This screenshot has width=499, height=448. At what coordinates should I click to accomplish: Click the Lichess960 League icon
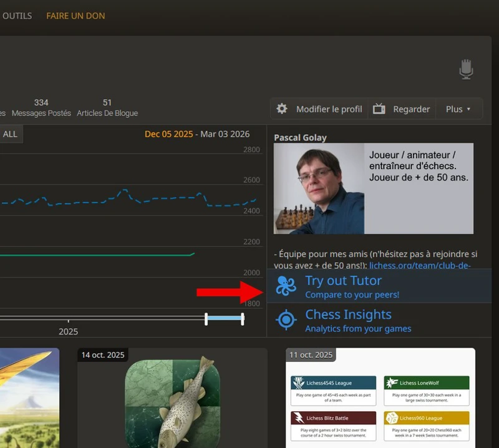tap(391, 417)
